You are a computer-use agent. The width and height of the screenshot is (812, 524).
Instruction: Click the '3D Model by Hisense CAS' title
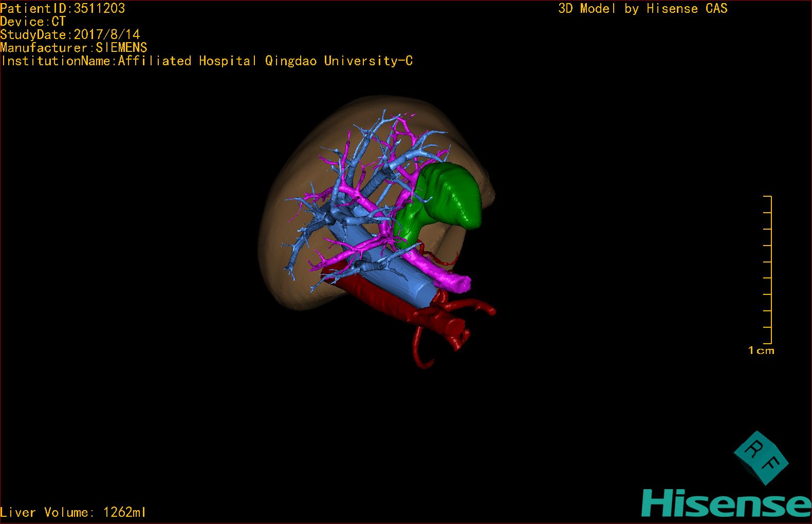(x=643, y=8)
